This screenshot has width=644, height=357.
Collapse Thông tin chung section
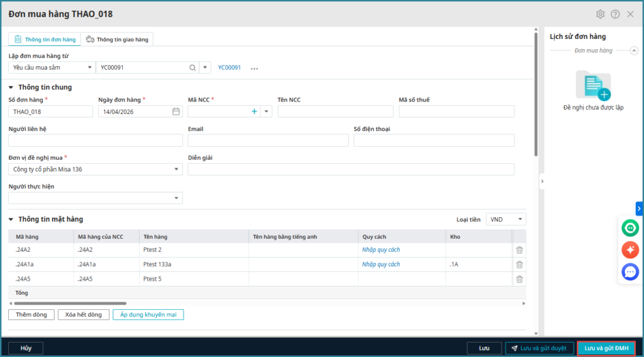(11, 88)
